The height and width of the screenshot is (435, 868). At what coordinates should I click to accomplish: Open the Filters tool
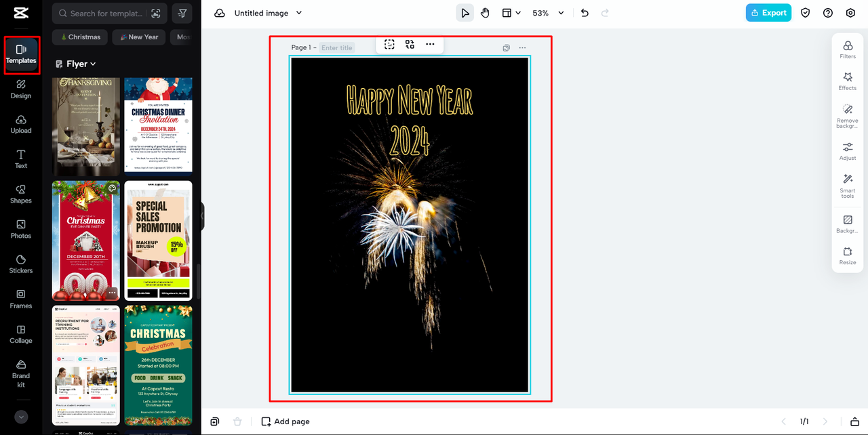[x=848, y=49]
